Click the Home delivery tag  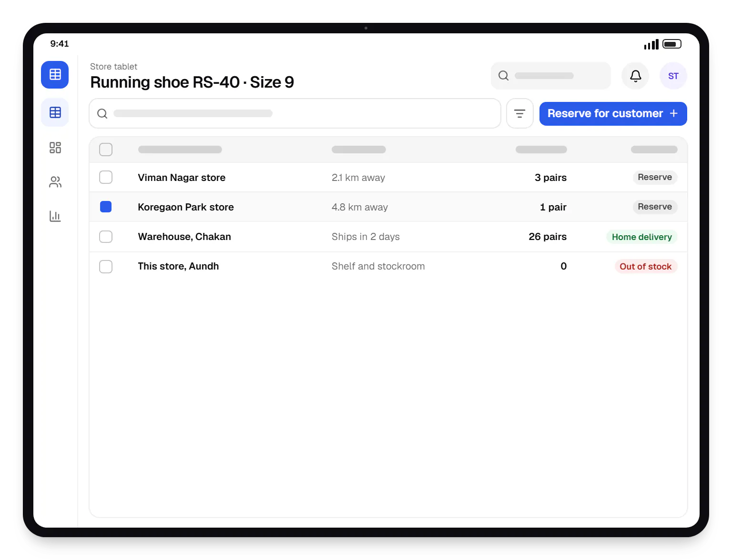point(641,237)
